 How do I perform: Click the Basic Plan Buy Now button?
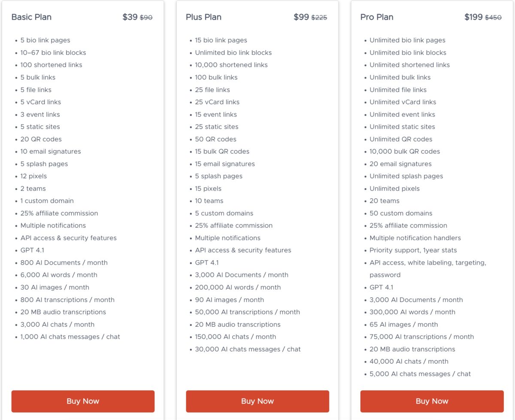coord(83,401)
